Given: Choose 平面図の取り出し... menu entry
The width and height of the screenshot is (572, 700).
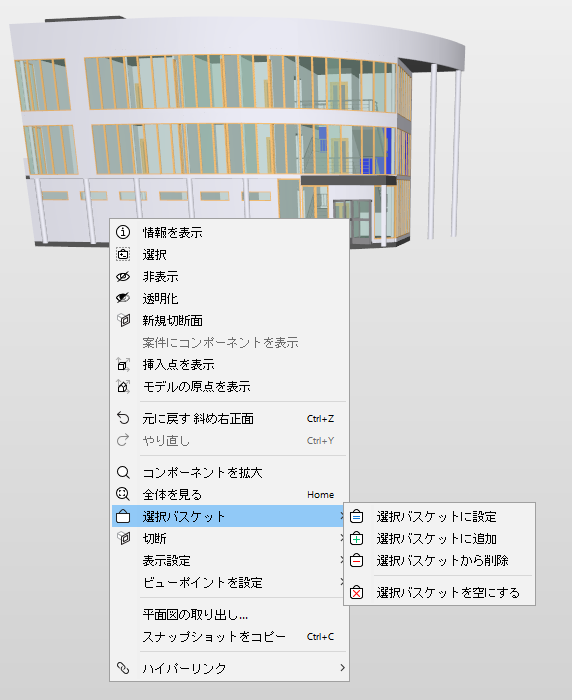Looking at the screenshot, I should tap(229, 614).
